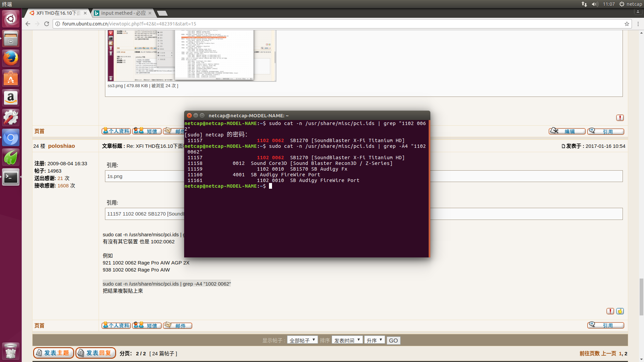Click lower 页首 back-to-top link
The width and height of the screenshot is (644, 362).
[39, 326]
